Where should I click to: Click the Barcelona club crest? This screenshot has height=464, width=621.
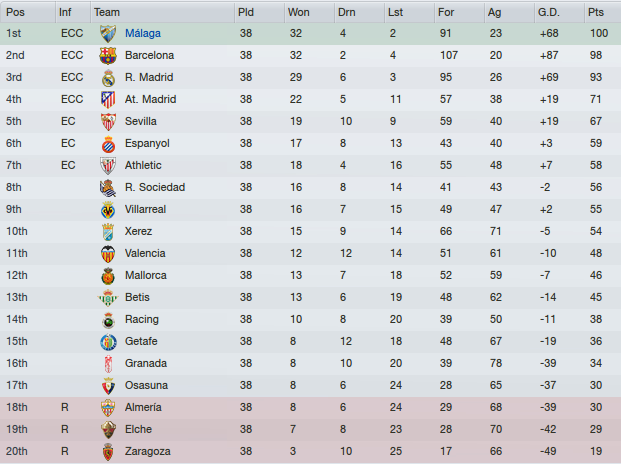point(108,56)
